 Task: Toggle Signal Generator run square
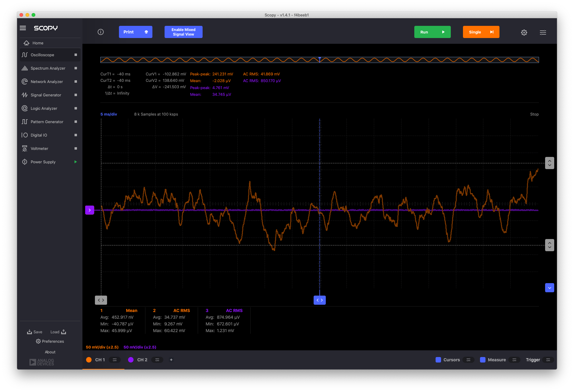point(76,95)
